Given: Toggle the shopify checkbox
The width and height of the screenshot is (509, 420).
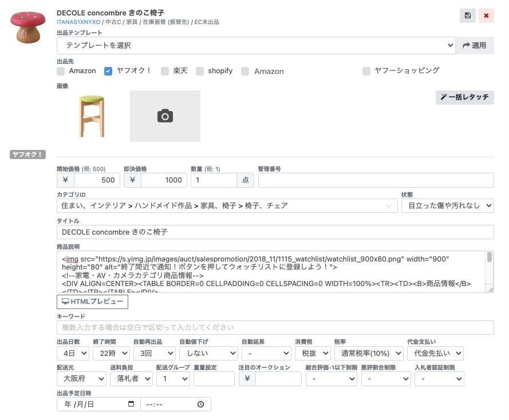Looking at the screenshot, I should pyautogui.click(x=200, y=71).
